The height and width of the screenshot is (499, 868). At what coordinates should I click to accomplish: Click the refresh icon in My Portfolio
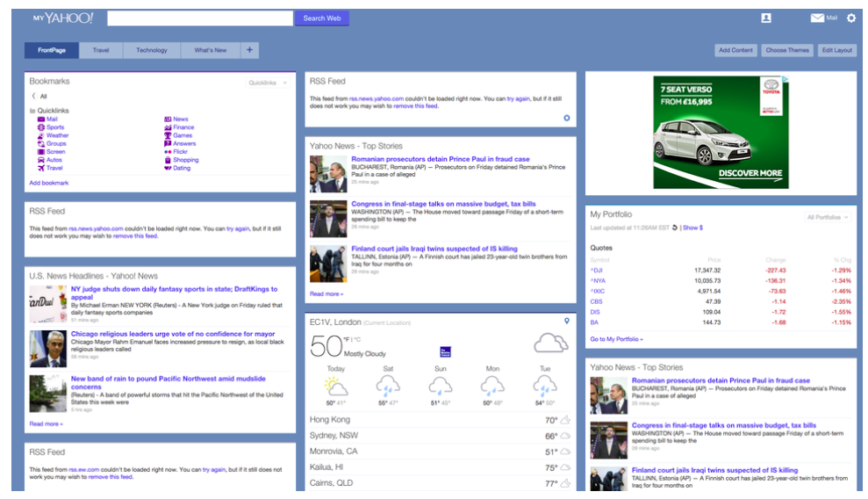click(x=675, y=228)
